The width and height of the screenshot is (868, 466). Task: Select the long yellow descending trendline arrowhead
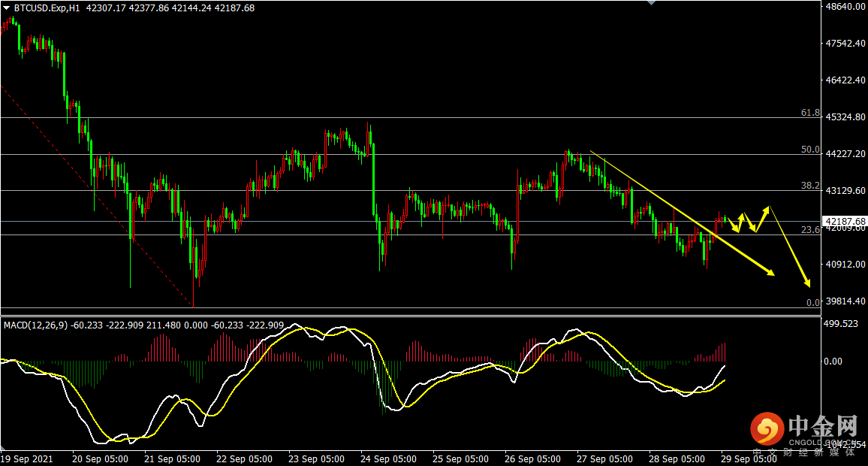(x=770, y=272)
